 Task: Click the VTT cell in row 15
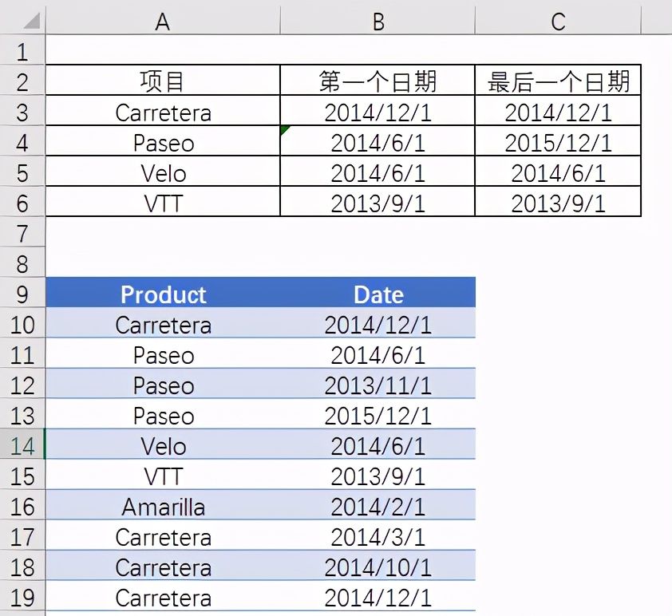point(163,476)
